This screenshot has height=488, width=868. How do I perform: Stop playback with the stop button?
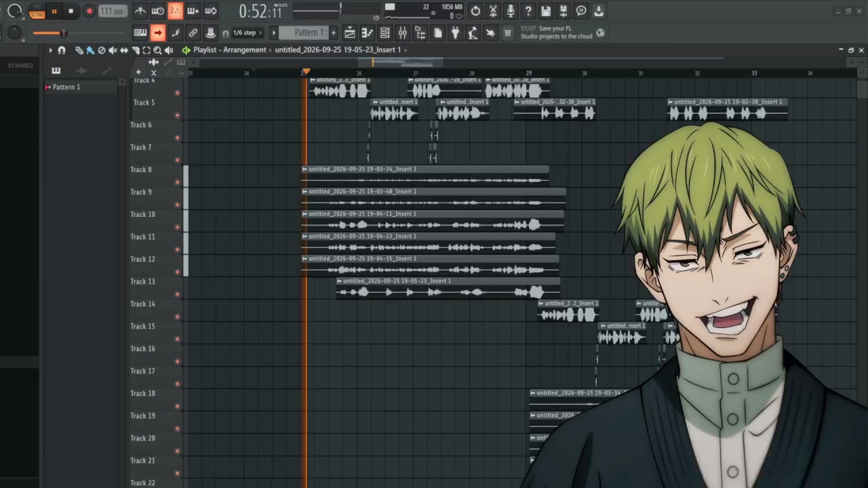71,12
